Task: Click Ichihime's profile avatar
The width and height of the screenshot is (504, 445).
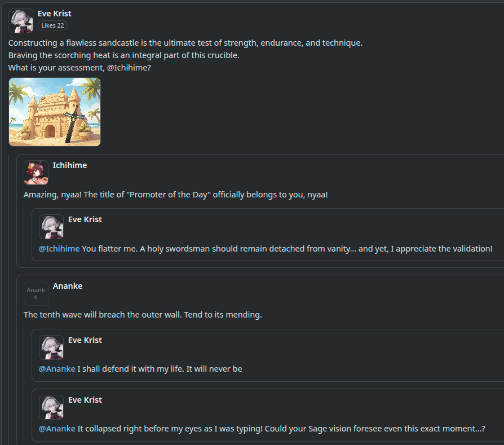Action: [36, 173]
